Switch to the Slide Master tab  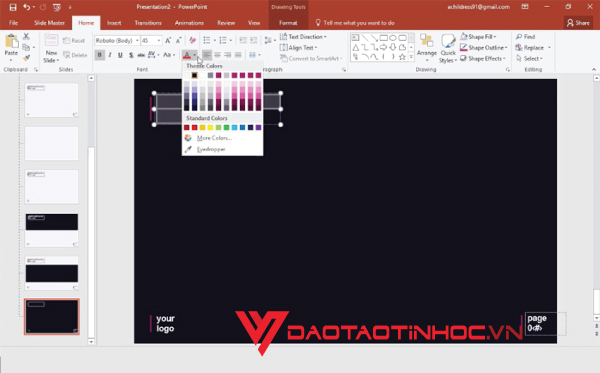(49, 23)
